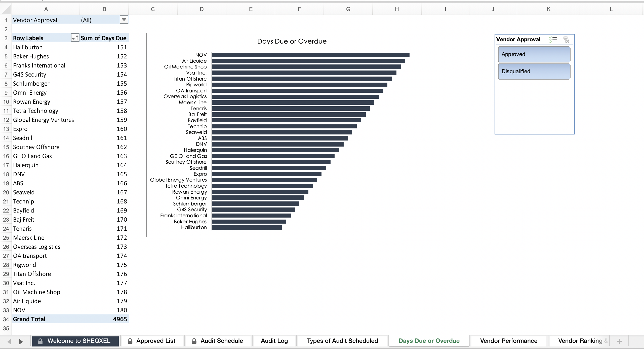
Task: Open the Row Labels sort filter dropdown
Action: pyautogui.click(x=75, y=38)
